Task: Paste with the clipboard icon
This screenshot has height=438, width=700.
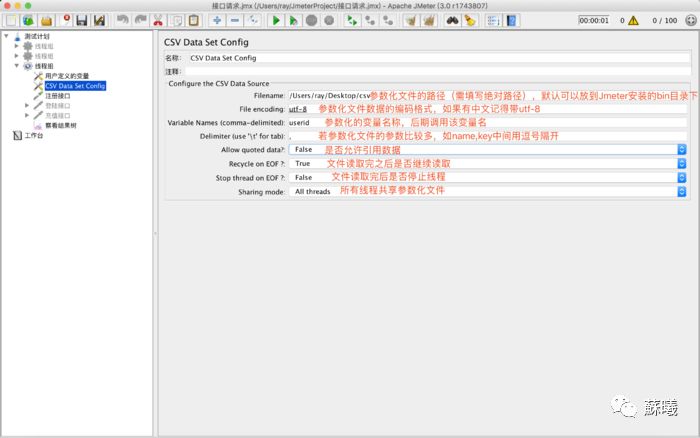Action: (194, 21)
